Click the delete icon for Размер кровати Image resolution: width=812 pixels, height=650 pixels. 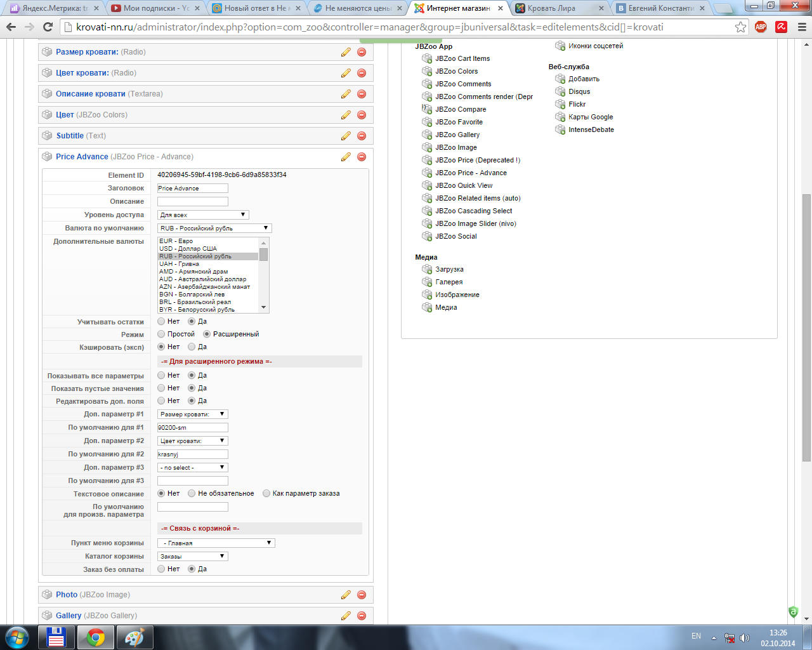(362, 52)
